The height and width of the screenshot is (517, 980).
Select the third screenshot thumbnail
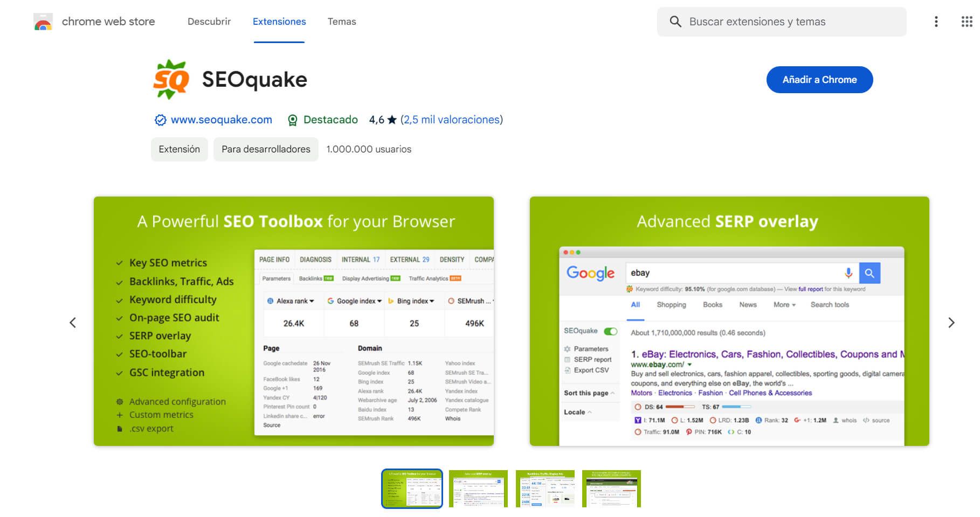coord(545,488)
